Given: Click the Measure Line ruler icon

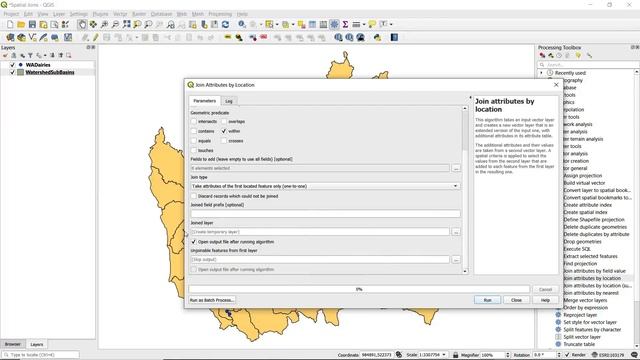Looking at the screenshot, I should (356, 24).
